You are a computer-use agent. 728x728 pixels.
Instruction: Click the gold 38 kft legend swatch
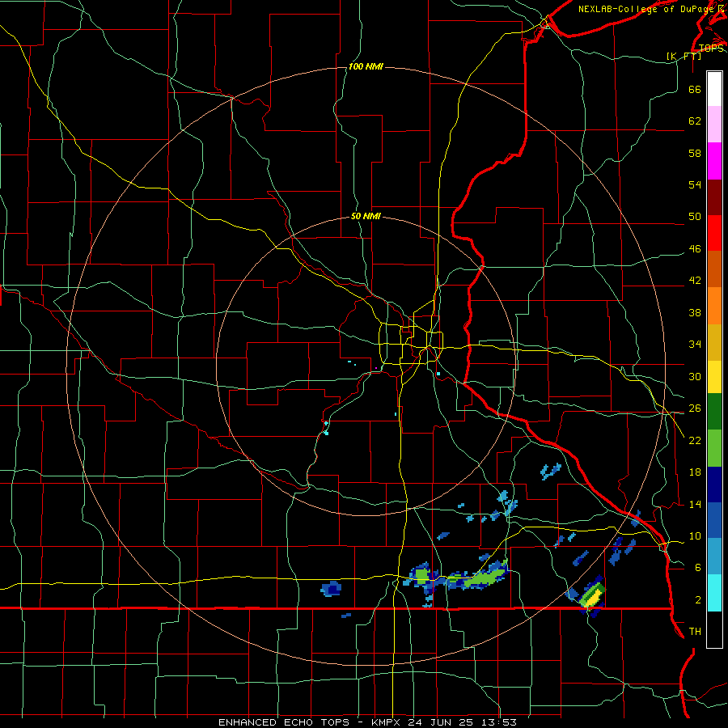point(714,341)
